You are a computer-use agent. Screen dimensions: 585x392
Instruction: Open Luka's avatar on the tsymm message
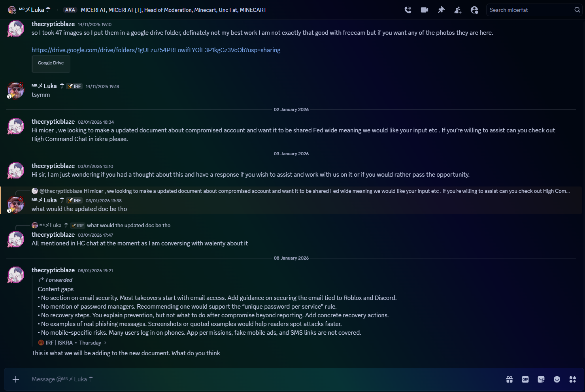click(x=16, y=90)
